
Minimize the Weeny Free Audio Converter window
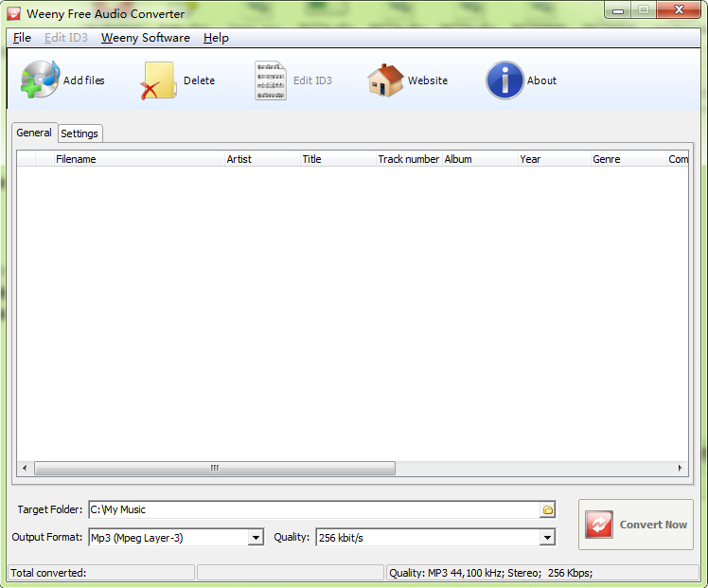tap(618, 10)
